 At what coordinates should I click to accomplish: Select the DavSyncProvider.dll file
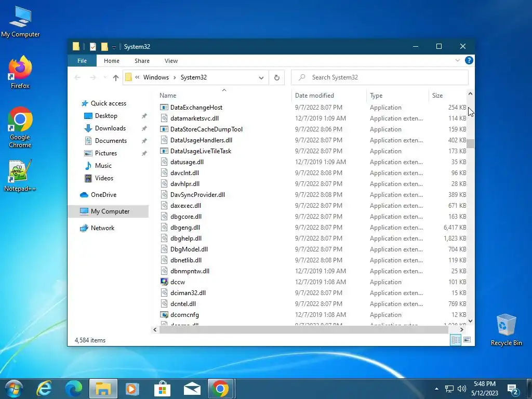pyautogui.click(x=197, y=195)
